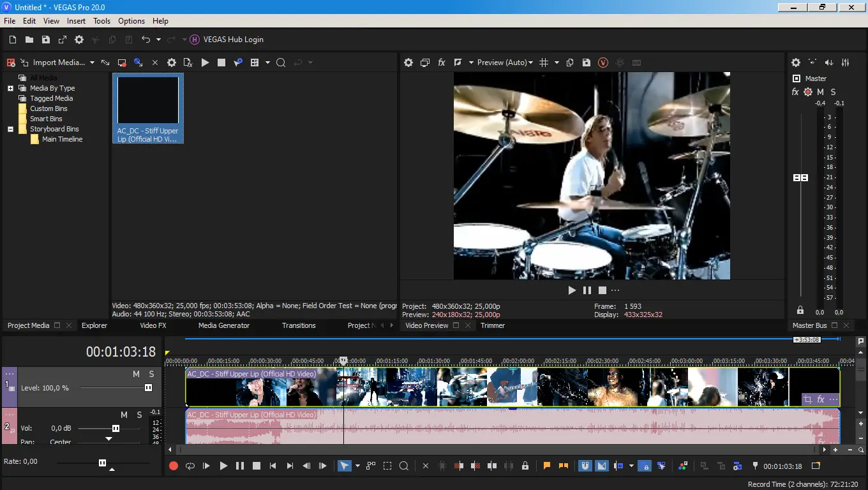
Task: Expand the Media By Type tree node
Action: pos(10,88)
